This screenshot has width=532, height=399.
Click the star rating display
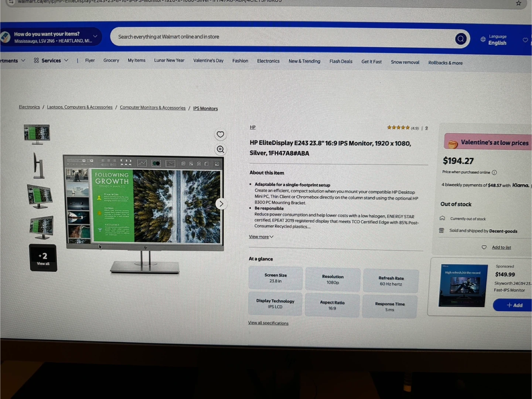[x=398, y=128]
